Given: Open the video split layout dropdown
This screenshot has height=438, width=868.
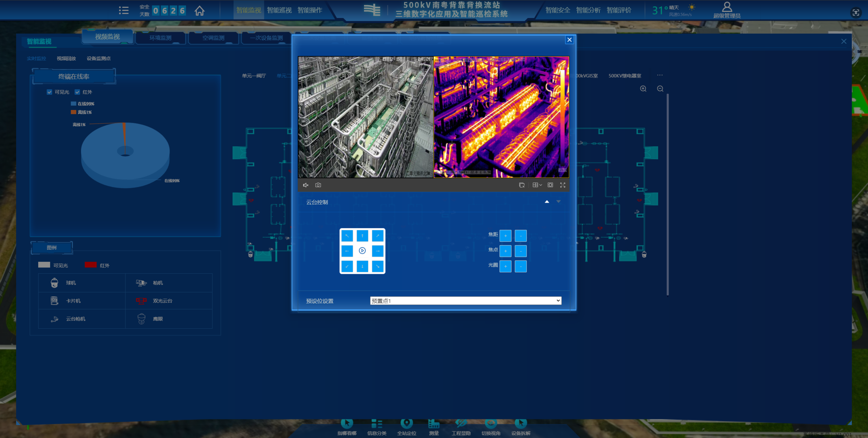Looking at the screenshot, I should tap(537, 185).
